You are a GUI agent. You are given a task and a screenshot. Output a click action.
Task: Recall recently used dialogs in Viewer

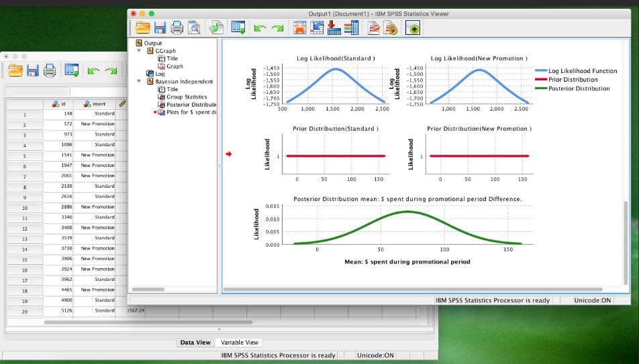pyautogui.click(x=238, y=27)
